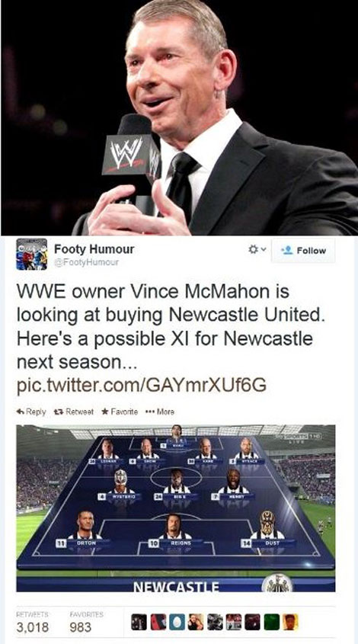Click the Footy Humour display name
The height and width of the screenshot is (644, 358).
click(94, 249)
